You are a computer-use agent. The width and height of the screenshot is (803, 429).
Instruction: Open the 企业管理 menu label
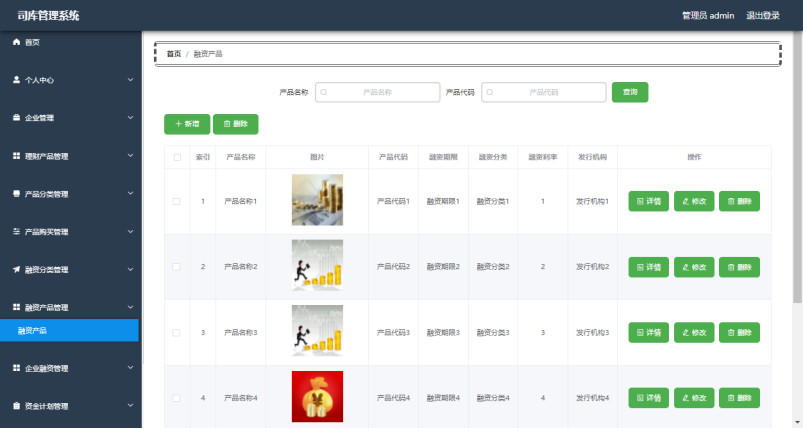39,118
